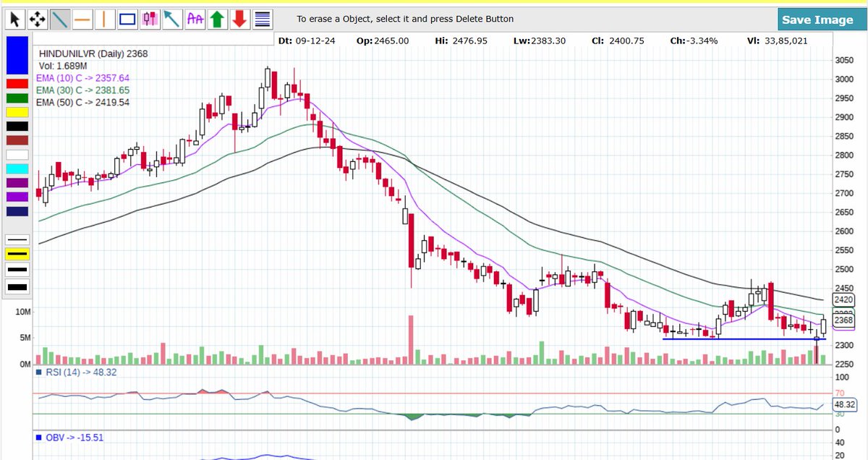The width and height of the screenshot is (868, 460).
Task: Choose the yellow-highlighted line width option
Action: (x=17, y=254)
